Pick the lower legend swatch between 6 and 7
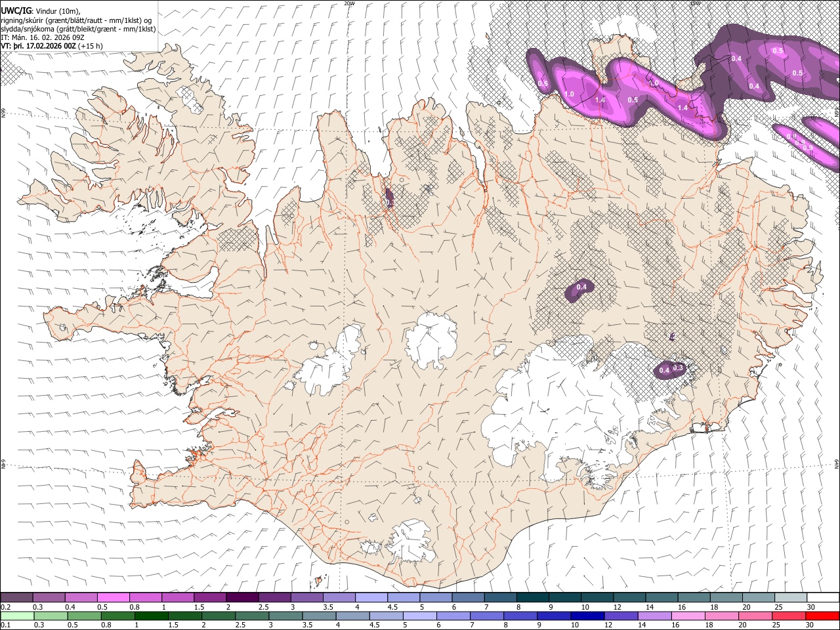840x630 pixels. [x=453, y=616]
